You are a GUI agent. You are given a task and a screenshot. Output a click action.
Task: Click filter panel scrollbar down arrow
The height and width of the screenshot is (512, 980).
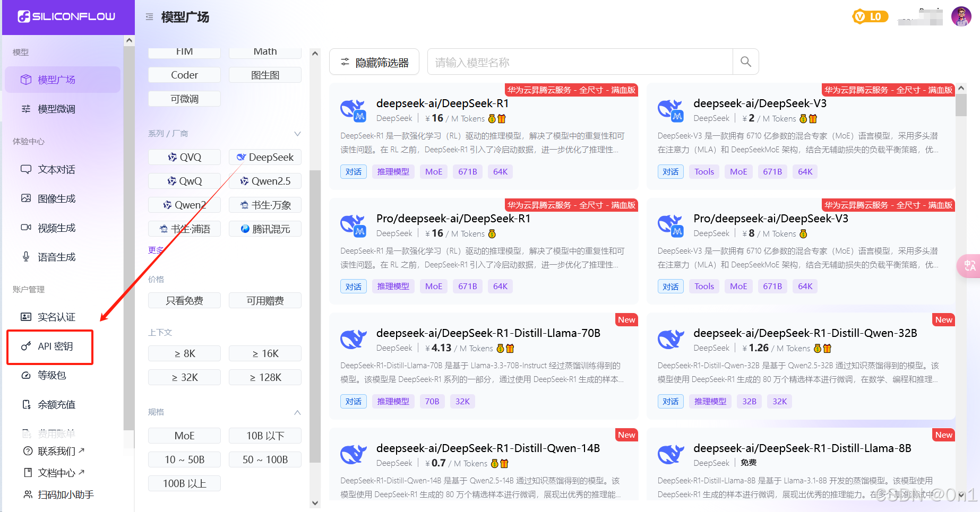pos(315,502)
